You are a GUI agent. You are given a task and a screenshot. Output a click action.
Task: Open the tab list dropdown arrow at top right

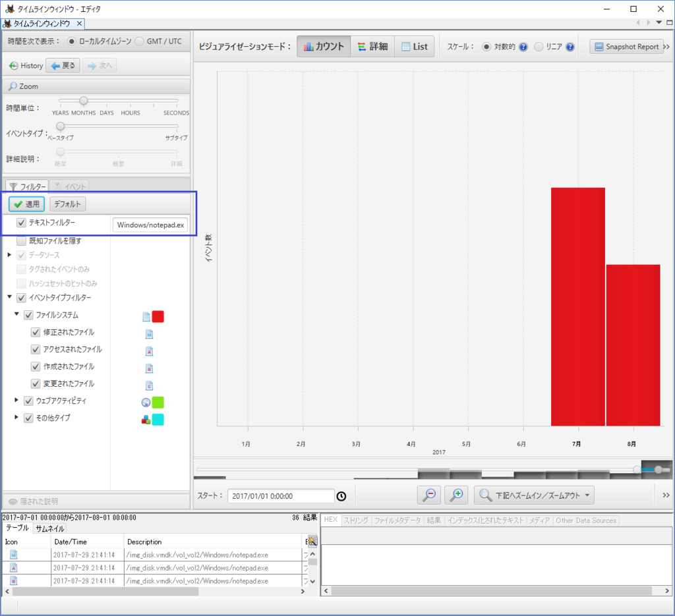coord(659,22)
